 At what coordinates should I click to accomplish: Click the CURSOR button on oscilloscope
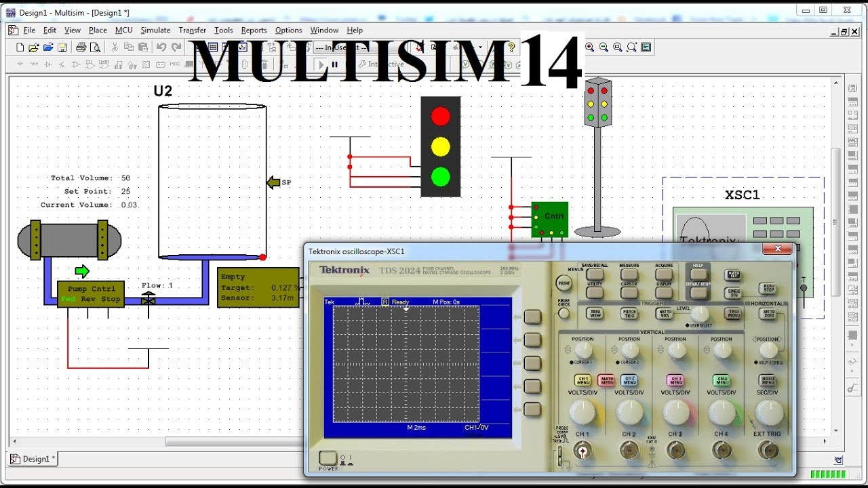pyautogui.click(x=629, y=292)
